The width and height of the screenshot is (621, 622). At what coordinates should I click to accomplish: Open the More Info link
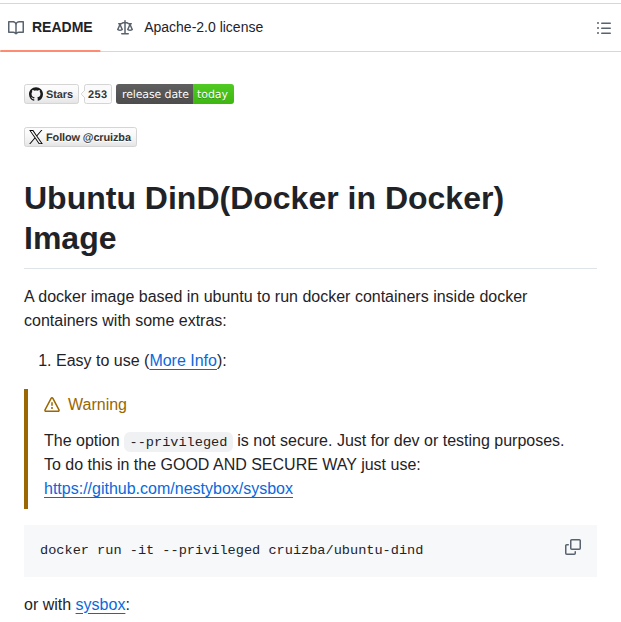point(183,361)
